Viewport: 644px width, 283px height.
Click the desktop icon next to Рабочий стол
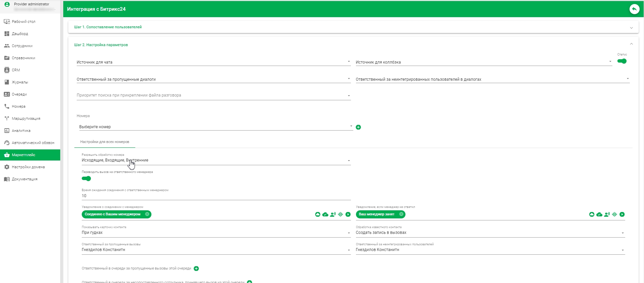tap(7, 22)
